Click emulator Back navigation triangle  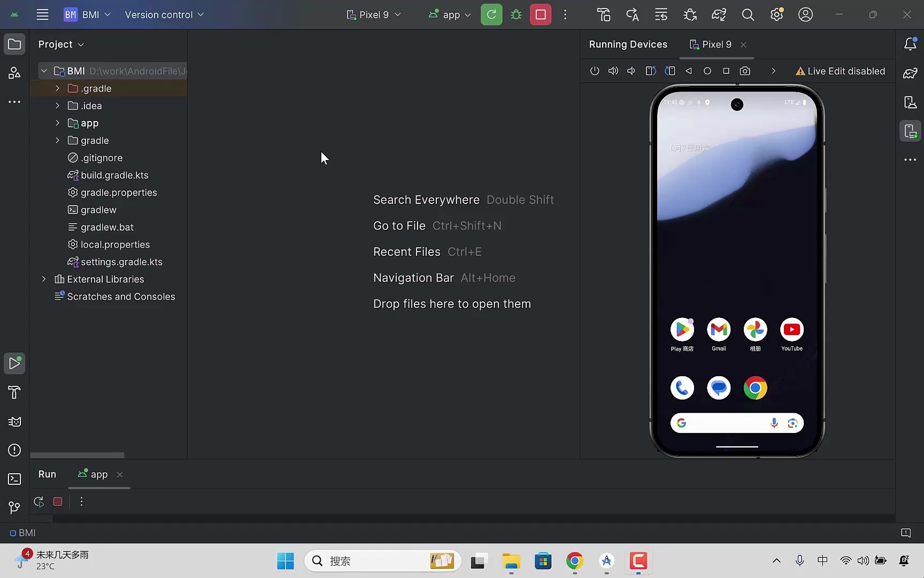689,71
